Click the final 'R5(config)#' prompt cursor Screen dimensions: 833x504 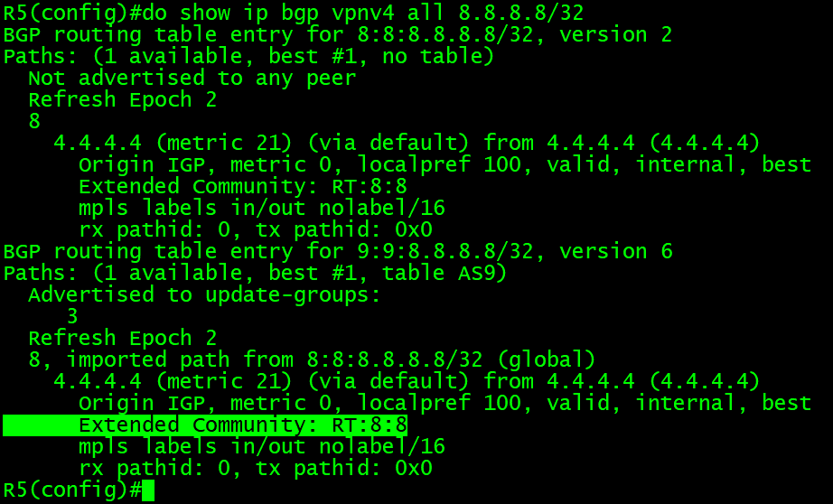[x=148, y=490]
